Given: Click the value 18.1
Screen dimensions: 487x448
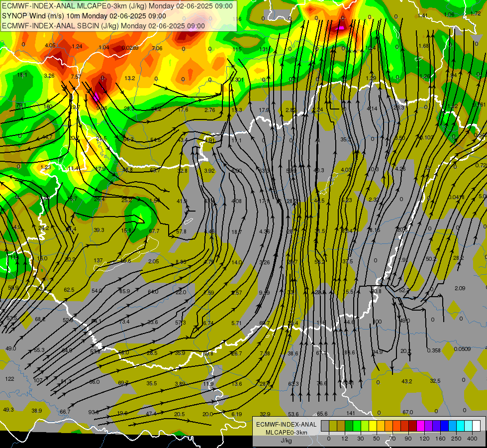Looking at the screenshot, I should coord(22,75).
